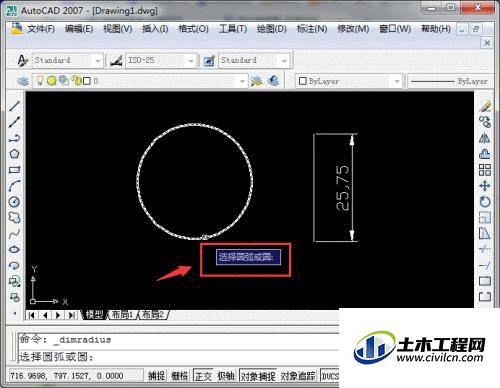
Task: Select the Polyline tool
Action: pos(14,138)
